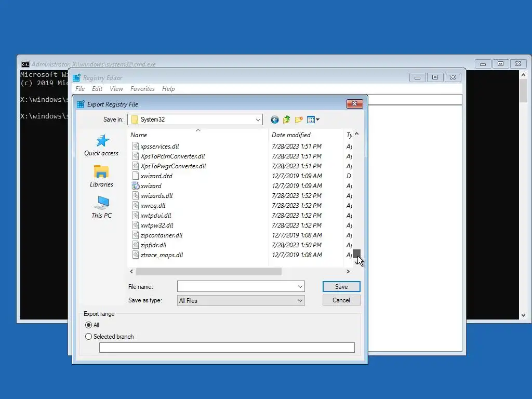Image resolution: width=532 pixels, height=399 pixels.
Task: Go up one folder level icon
Action: pos(287,119)
